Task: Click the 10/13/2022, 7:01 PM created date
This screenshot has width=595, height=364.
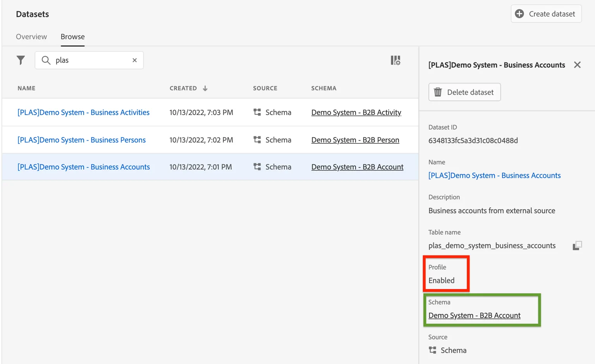Action: (201, 167)
